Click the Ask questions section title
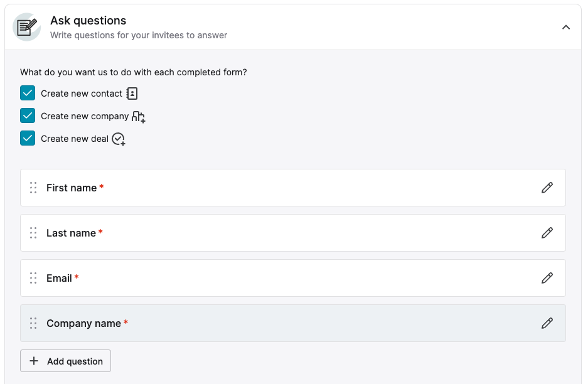588x384 pixels. tap(88, 21)
